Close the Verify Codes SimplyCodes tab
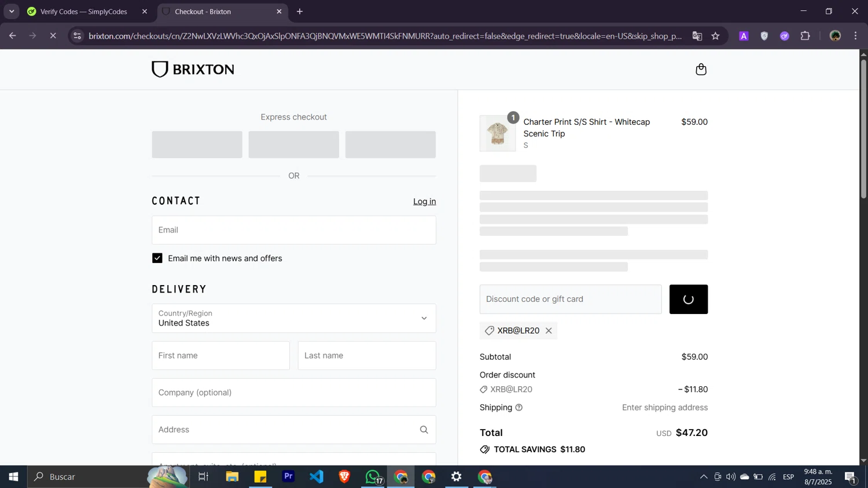Screen dimensions: 868x488 coord(145,12)
